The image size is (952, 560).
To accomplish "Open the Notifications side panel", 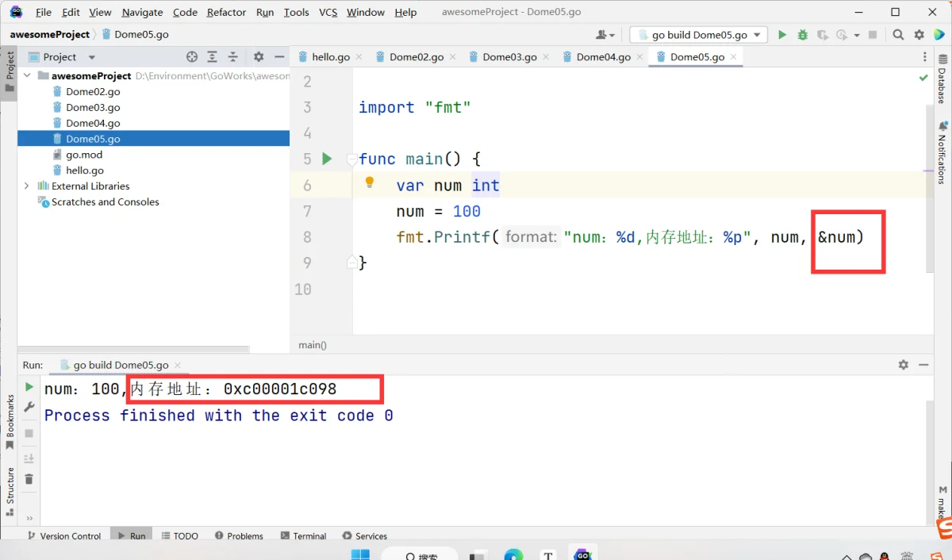I will pyautogui.click(x=942, y=152).
